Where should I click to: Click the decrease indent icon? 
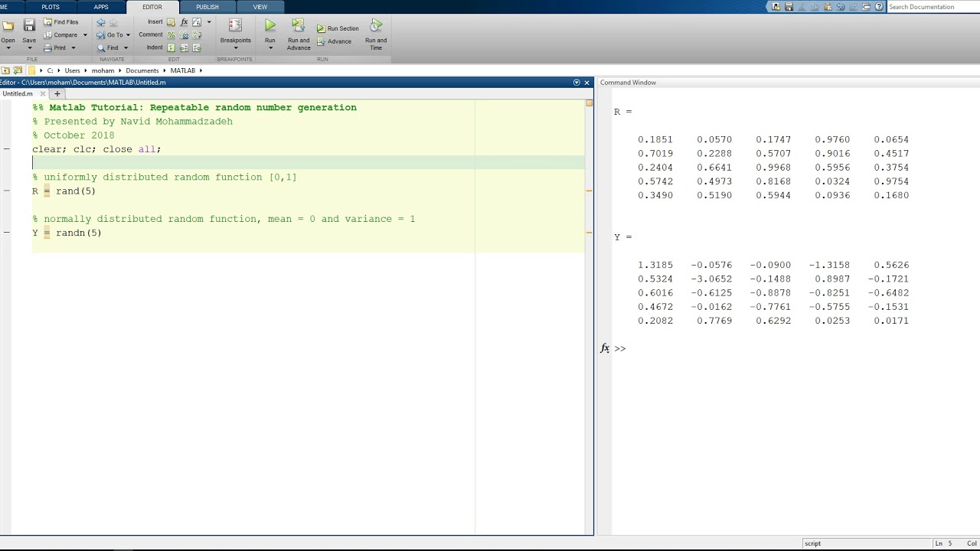tap(197, 47)
